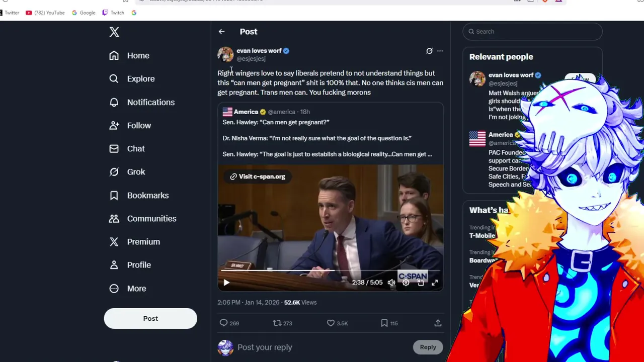
Task: Click the large Post button
Action: [150, 318]
